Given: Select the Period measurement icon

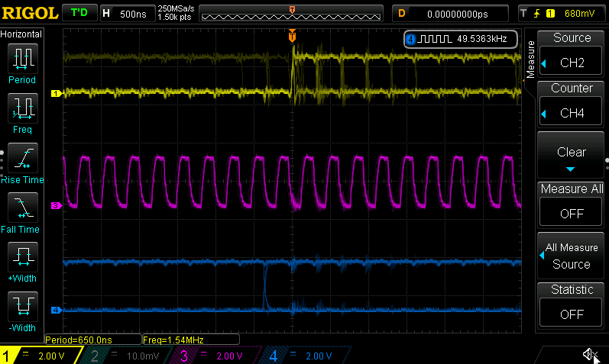Looking at the screenshot, I should pos(22,58).
